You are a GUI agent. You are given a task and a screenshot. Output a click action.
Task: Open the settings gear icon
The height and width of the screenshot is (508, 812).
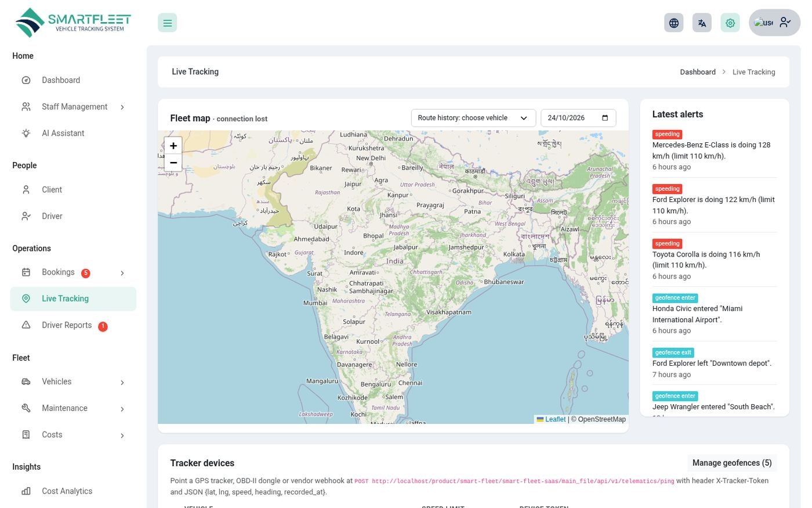point(730,23)
